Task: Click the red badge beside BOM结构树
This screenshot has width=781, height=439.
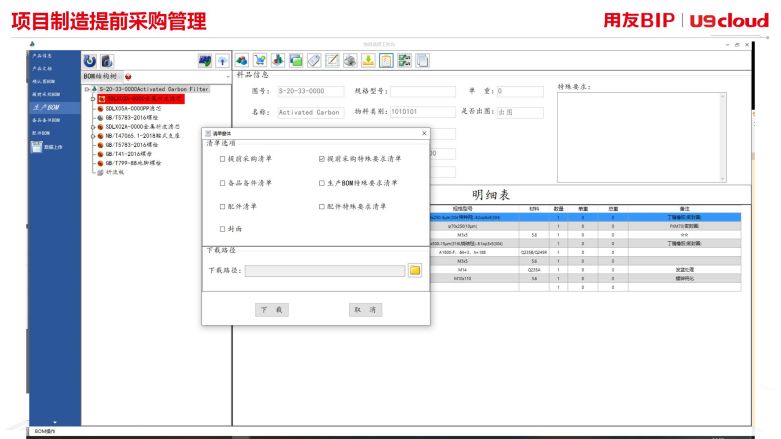Action: (x=128, y=77)
